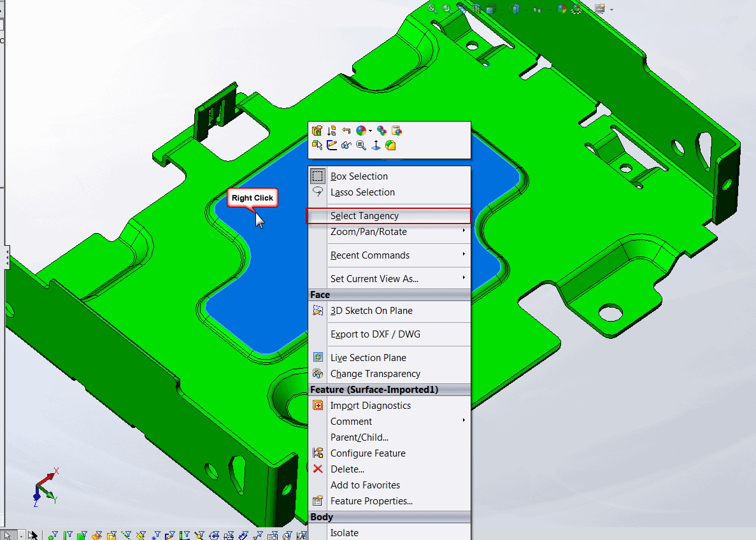The width and height of the screenshot is (756, 540).
Task: Click View Settings monitor icon in top toolbar
Action: [x=600, y=9]
